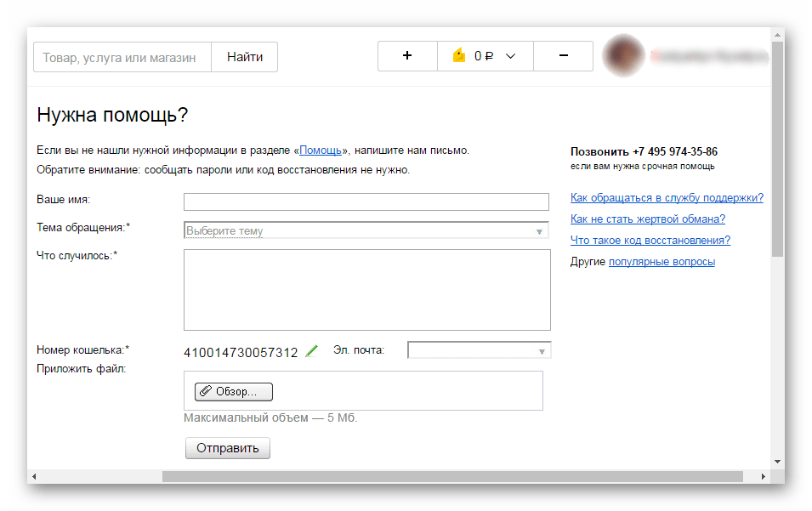Open 'Как не стать жертвой обмана?' link
This screenshot has width=812, height=511.
tap(647, 219)
